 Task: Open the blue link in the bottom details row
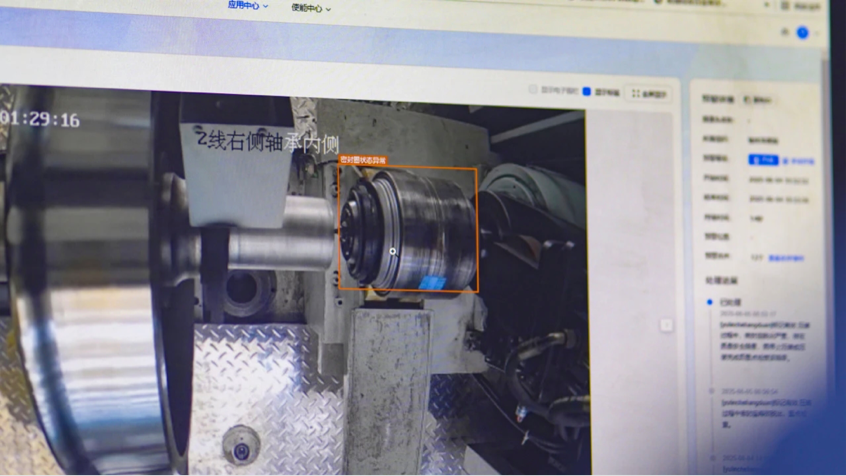(786, 258)
